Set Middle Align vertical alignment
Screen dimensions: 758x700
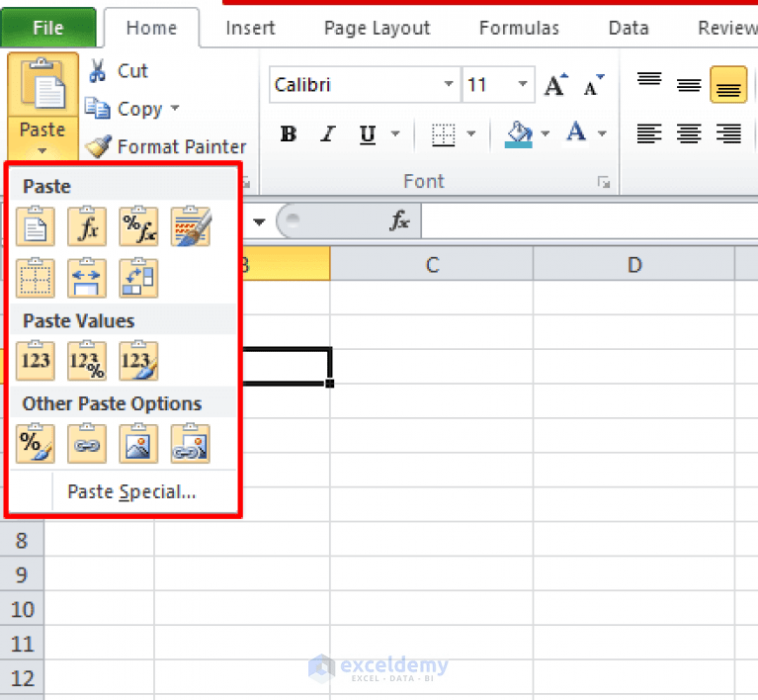tap(689, 85)
